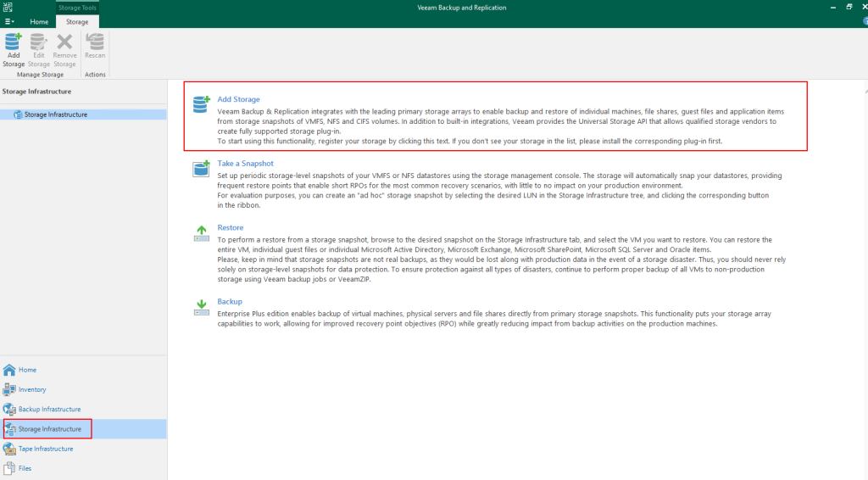Click the Manage Storage group label

tap(40, 75)
